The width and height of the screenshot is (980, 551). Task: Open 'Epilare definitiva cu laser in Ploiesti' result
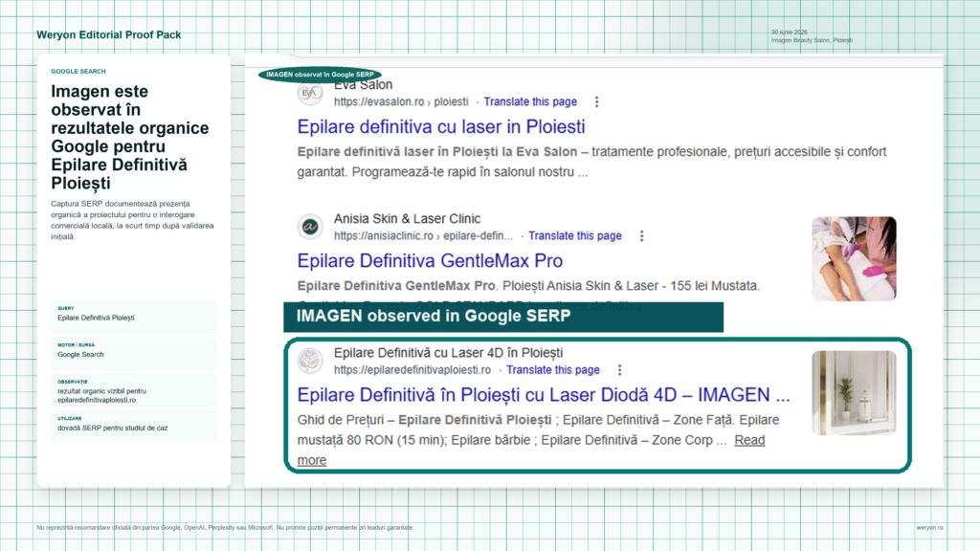(x=441, y=127)
